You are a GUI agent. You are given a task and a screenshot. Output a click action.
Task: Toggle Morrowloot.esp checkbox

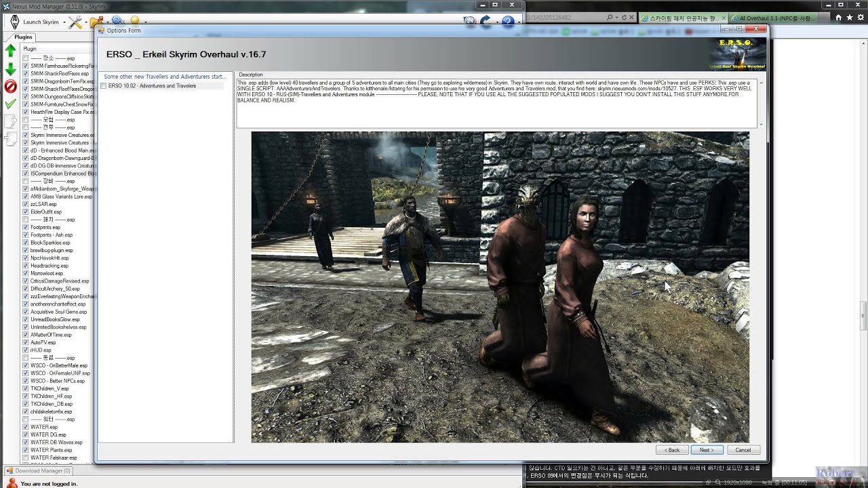[x=26, y=273]
